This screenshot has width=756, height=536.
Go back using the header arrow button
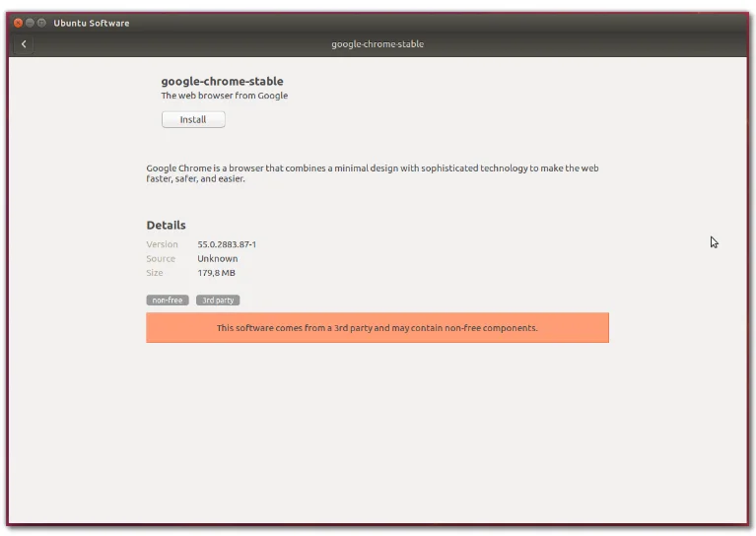(24, 44)
